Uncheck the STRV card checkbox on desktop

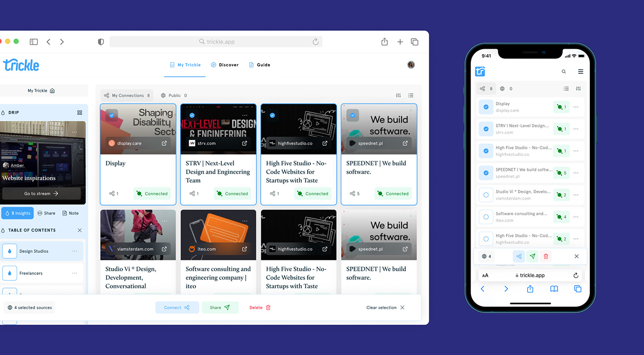click(192, 115)
